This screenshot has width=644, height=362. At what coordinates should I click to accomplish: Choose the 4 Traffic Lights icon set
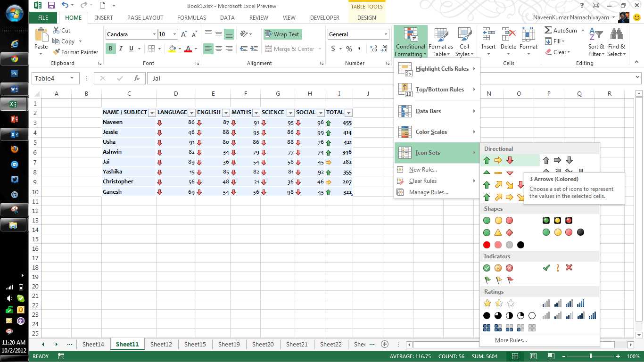tap(563, 232)
